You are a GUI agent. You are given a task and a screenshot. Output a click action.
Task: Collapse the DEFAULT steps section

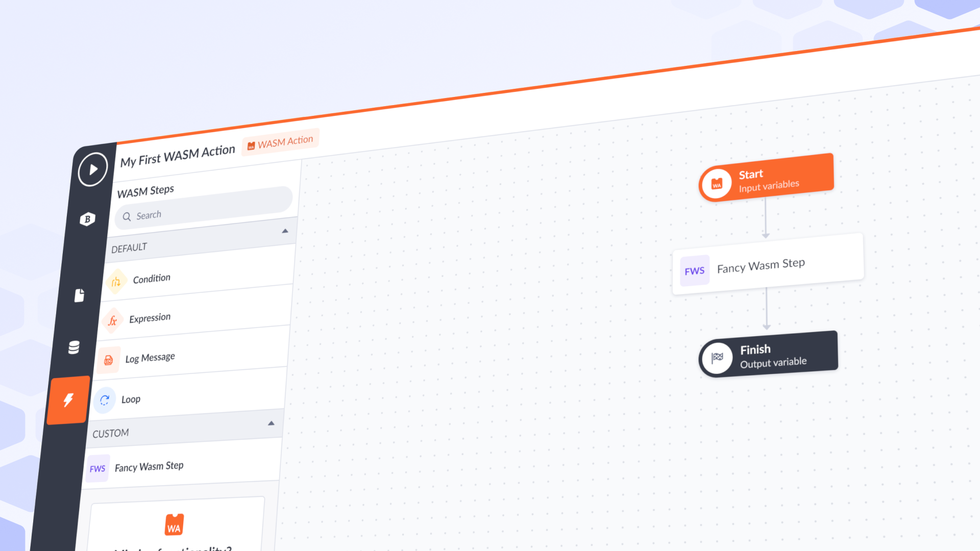pyautogui.click(x=285, y=231)
